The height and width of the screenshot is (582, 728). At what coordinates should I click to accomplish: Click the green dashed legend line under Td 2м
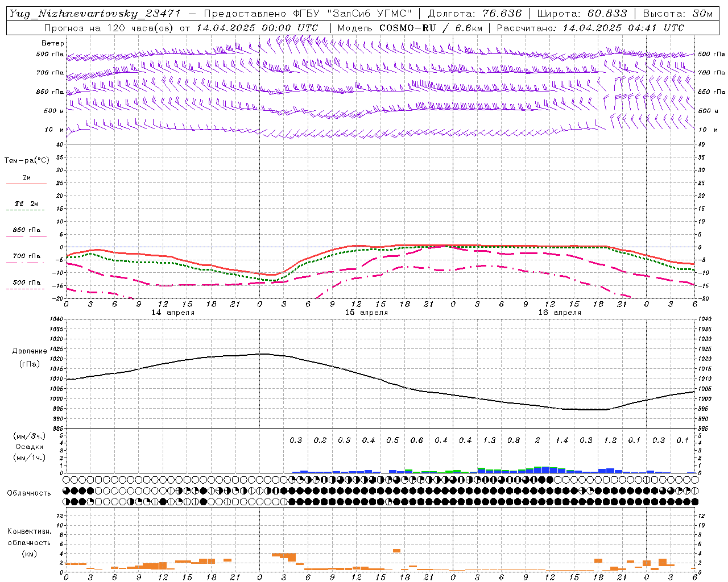tap(25, 210)
